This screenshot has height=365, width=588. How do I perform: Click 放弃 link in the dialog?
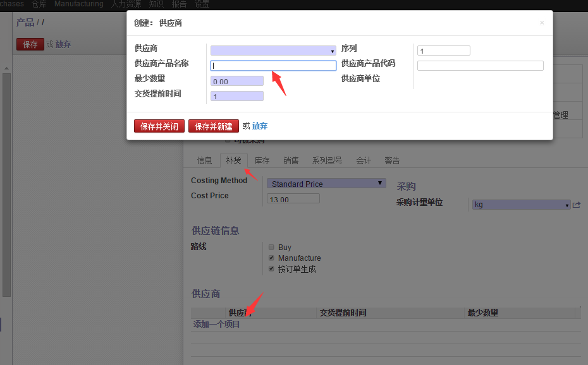point(260,126)
